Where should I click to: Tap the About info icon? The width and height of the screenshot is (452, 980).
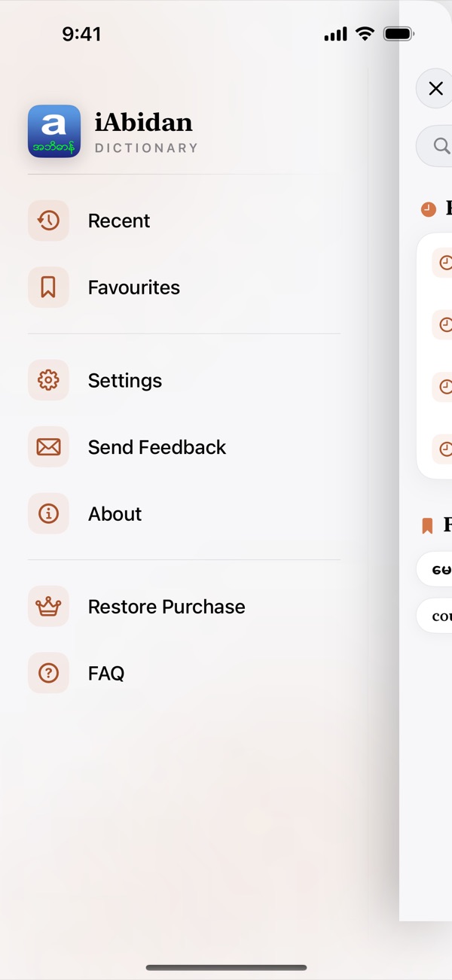(x=48, y=513)
